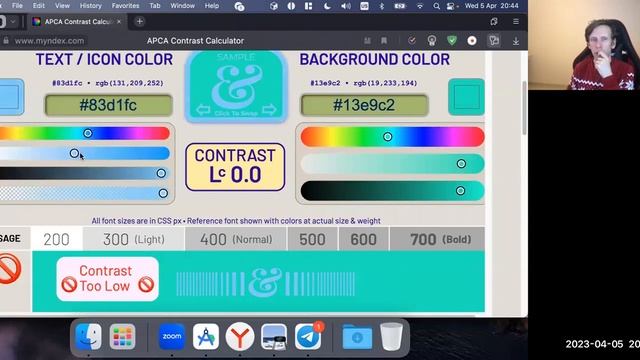Viewport: 640px width, 360px height.
Task: Open browser hamburger menu
Action: click(x=516, y=22)
